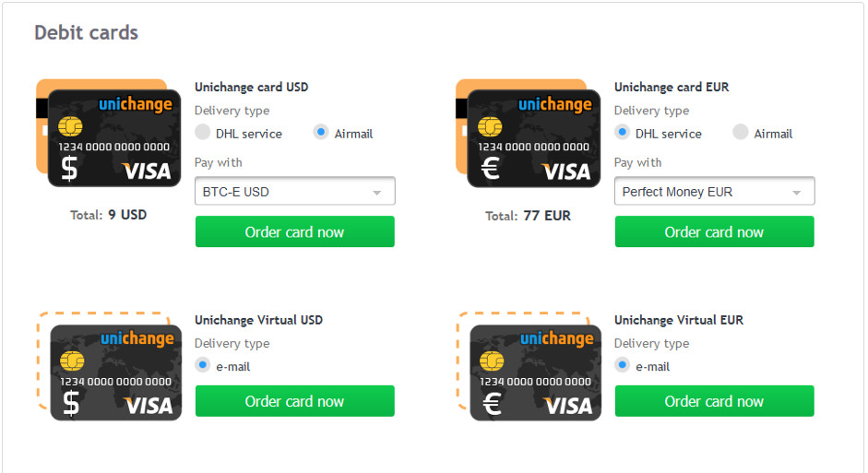This screenshot has width=868, height=473.
Task: Click the Unichange EUR card image
Action: pyautogui.click(x=529, y=137)
